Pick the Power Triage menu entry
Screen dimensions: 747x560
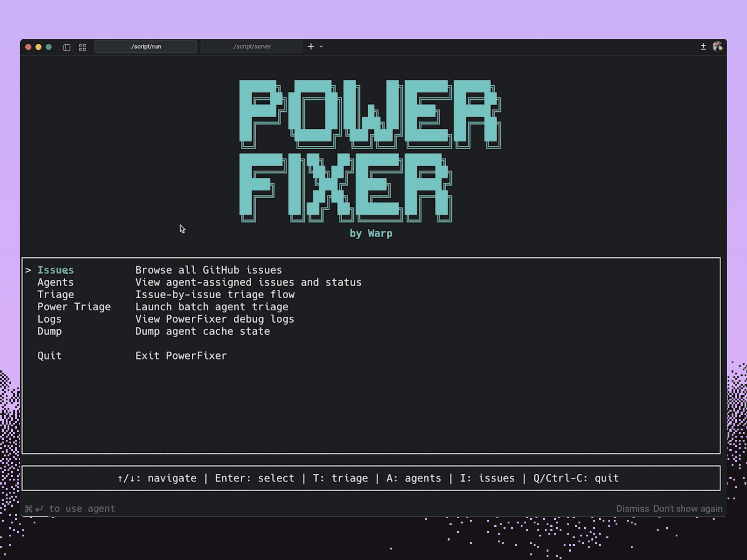[74, 307]
